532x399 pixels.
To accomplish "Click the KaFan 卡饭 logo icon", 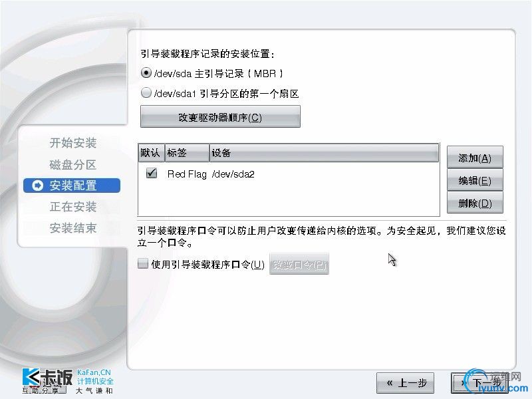I will [x=31, y=377].
